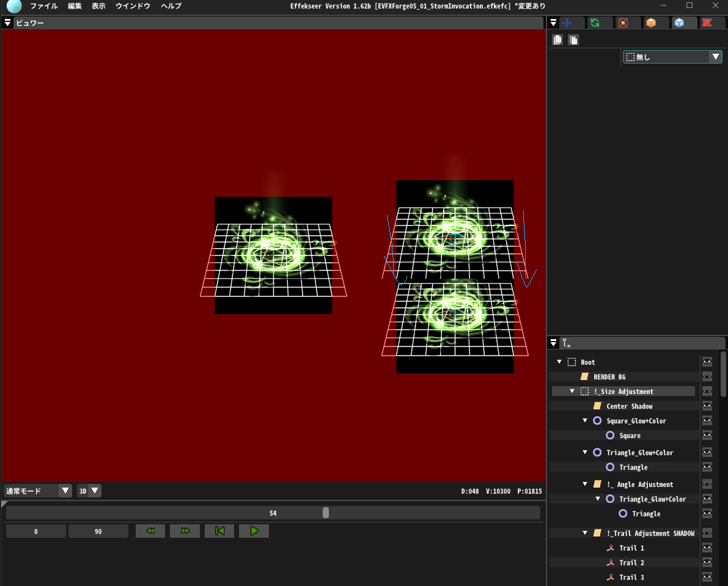
Task: Click the Square ring node icon
Action: coord(611,435)
